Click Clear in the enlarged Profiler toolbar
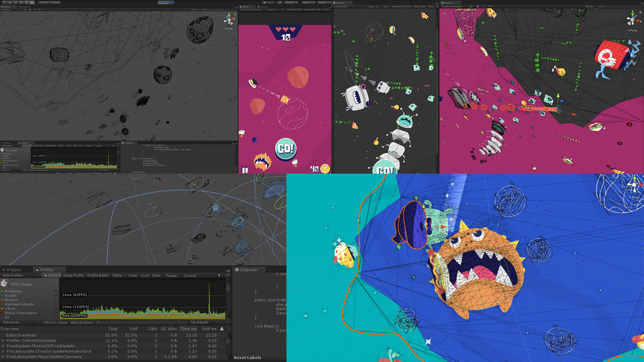The image size is (644, 362). point(133,276)
